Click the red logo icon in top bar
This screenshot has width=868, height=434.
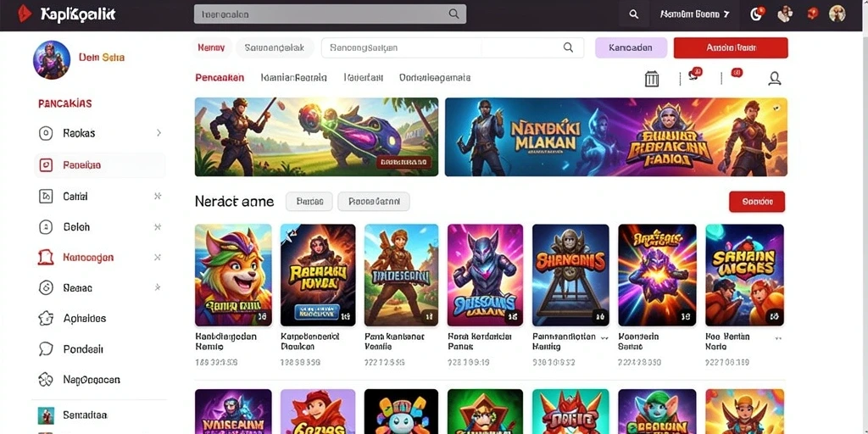click(x=25, y=14)
